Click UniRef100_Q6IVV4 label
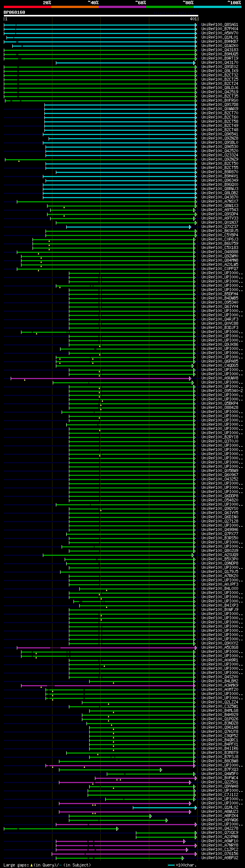This screenshot has width=245, height=868. [220, 307]
